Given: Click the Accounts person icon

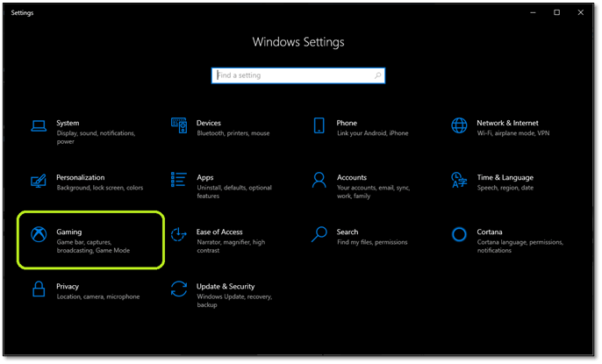Looking at the screenshot, I should 319,180.
